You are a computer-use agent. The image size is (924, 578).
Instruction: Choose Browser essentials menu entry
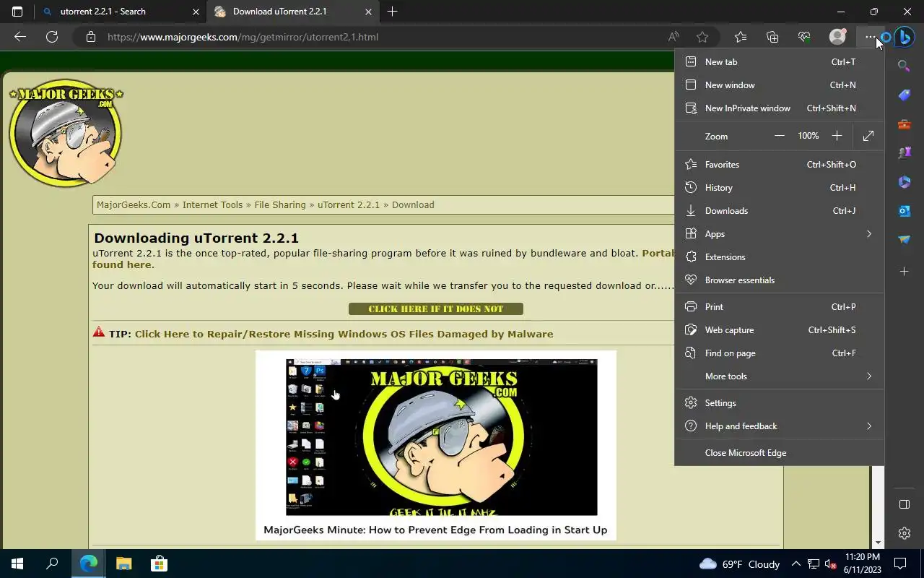780,280
